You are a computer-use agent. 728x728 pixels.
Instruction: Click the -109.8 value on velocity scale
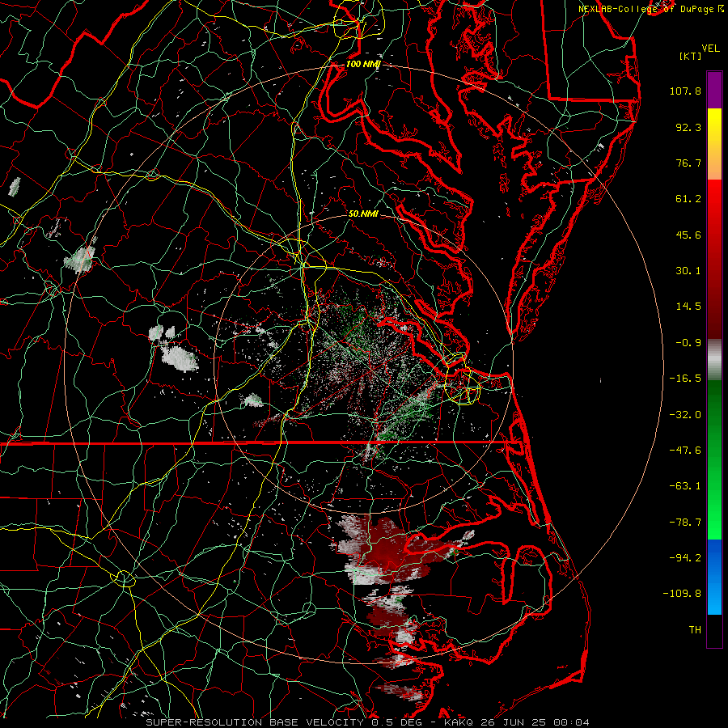(682, 594)
